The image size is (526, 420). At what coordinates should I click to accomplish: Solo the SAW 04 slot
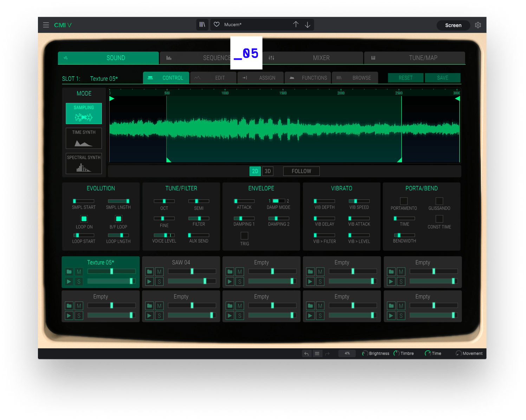point(160,282)
